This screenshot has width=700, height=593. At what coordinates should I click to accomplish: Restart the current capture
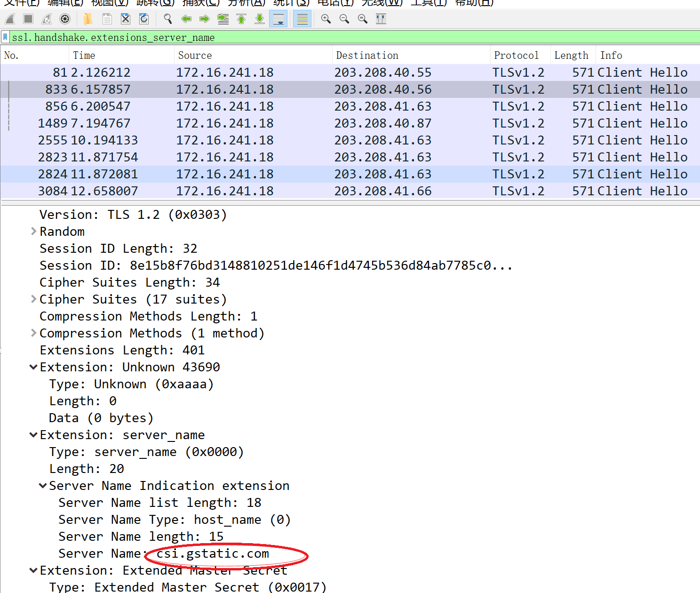click(47, 19)
